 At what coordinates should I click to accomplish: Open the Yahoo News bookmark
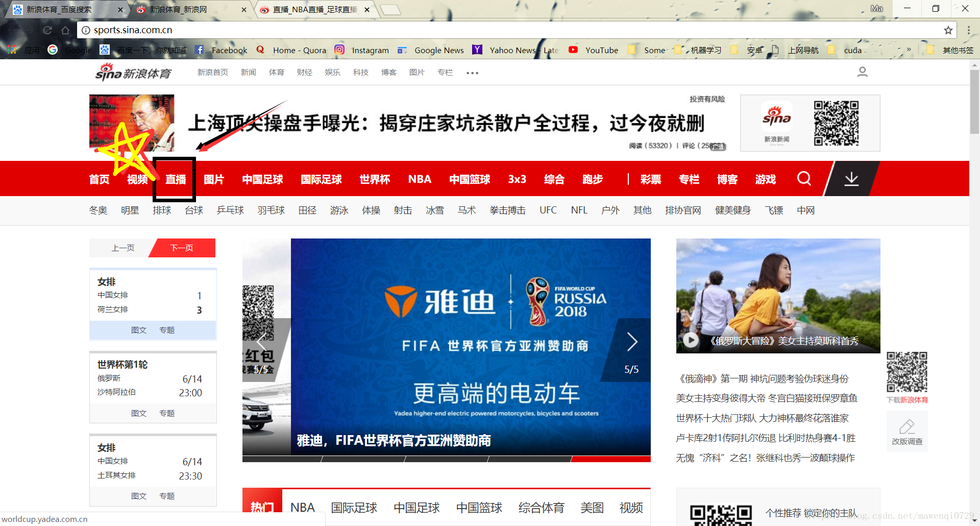(516, 50)
